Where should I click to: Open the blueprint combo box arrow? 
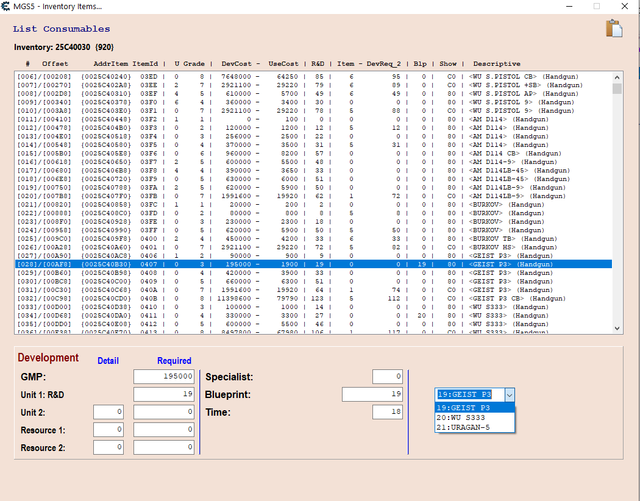pos(509,395)
